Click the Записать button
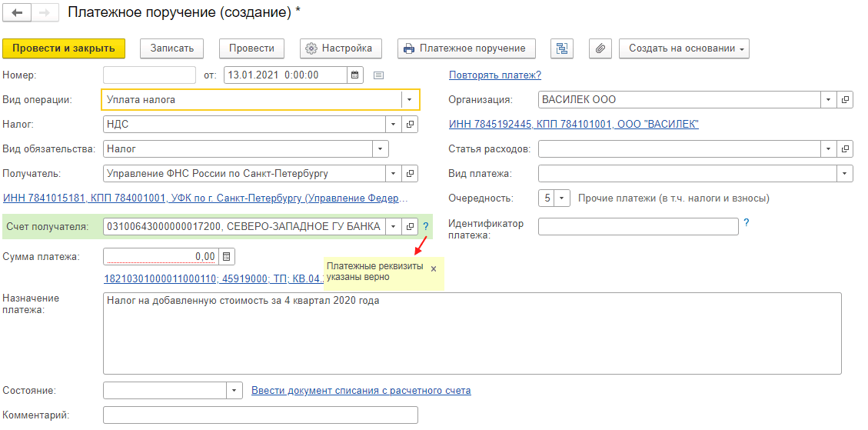The width and height of the screenshot is (868, 430). coord(171,48)
